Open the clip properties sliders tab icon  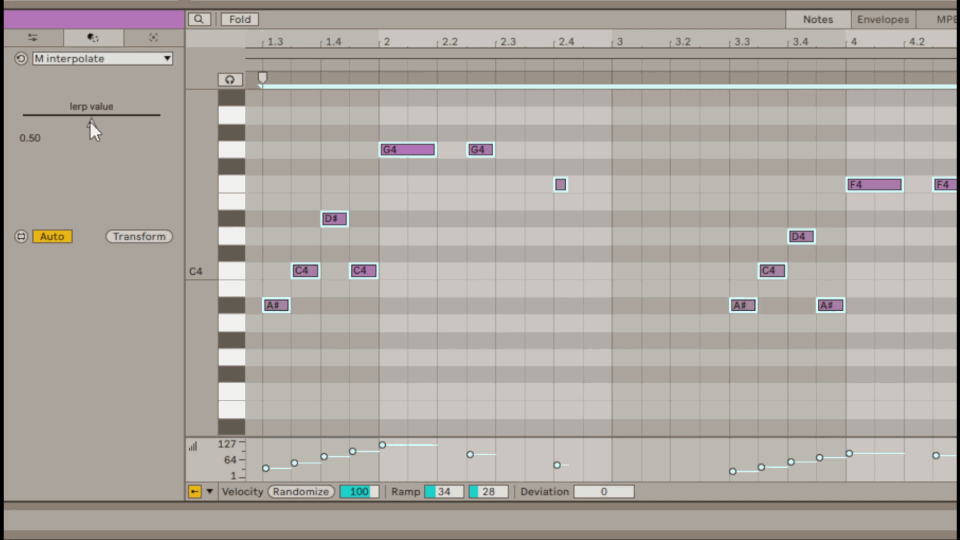(x=33, y=38)
